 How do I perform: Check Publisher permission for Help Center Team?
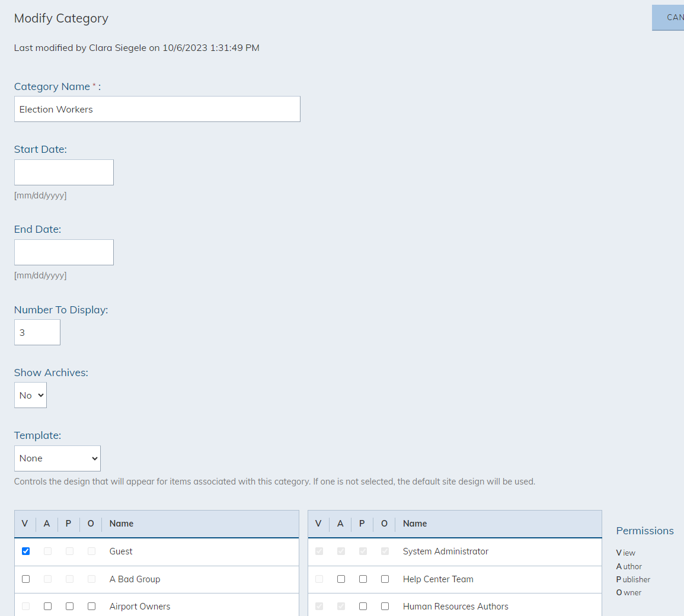click(363, 579)
